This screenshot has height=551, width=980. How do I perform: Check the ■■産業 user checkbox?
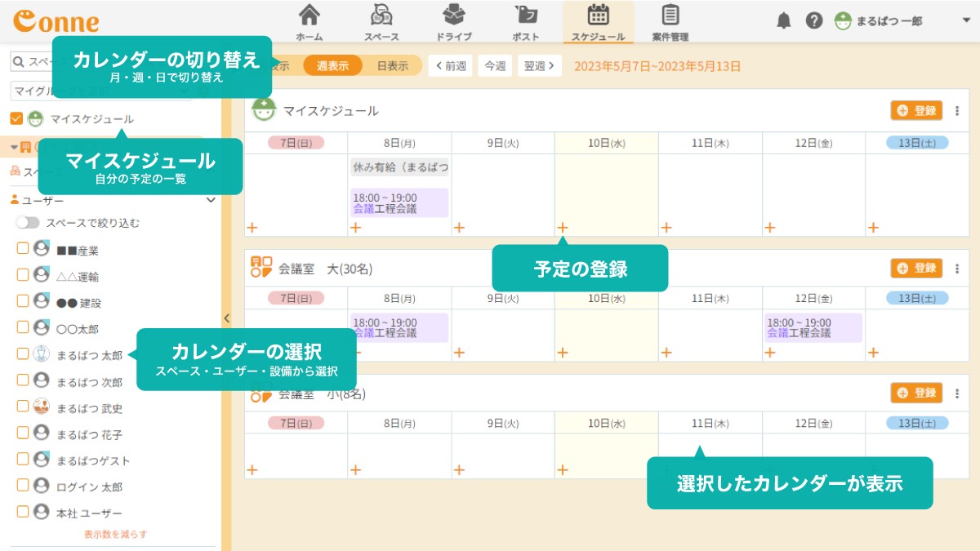click(23, 250)
